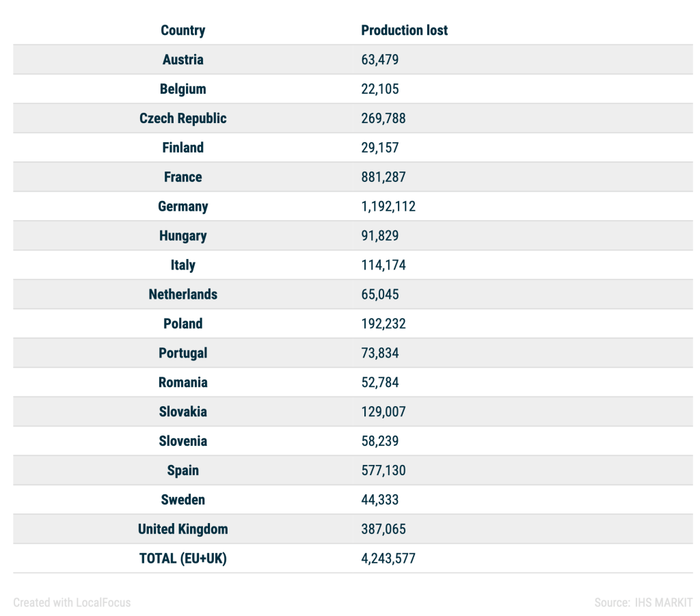The height and width of the screenshot is (616, 700).
Task: Click the Production lost column header
Action: click(x=404, y=30)
